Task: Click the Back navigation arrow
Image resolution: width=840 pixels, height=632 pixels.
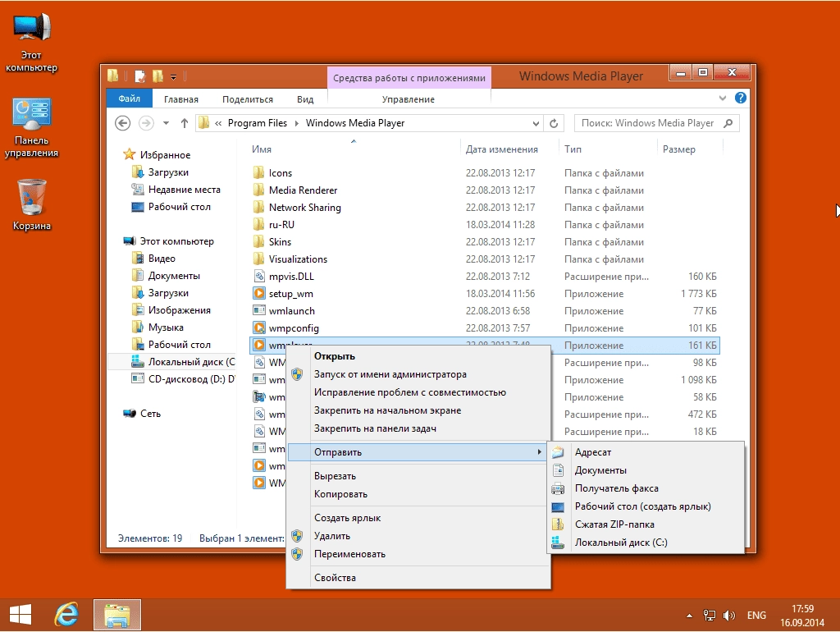Action: click(x=123, y=123)
